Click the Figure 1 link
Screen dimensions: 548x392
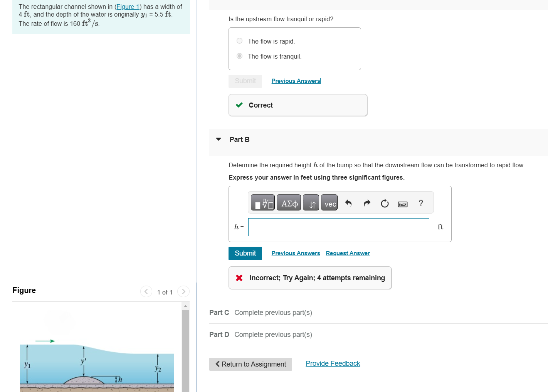(128, 7)
